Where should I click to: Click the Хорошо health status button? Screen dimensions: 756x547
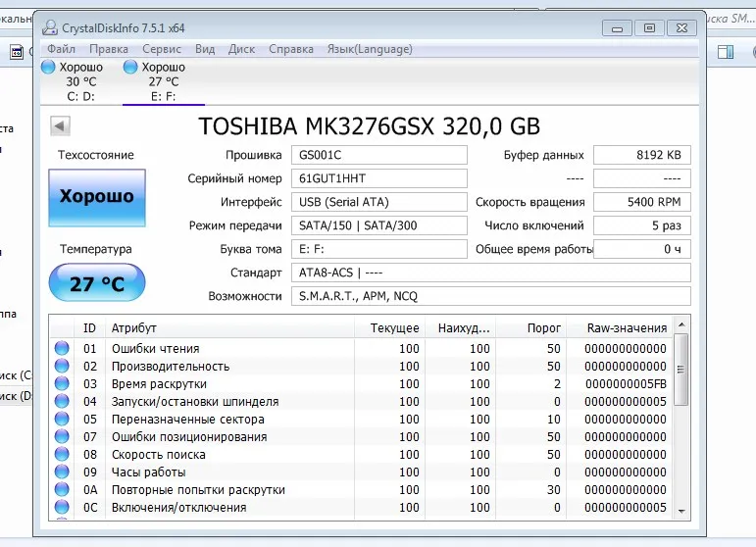click(x=97, y=198)
